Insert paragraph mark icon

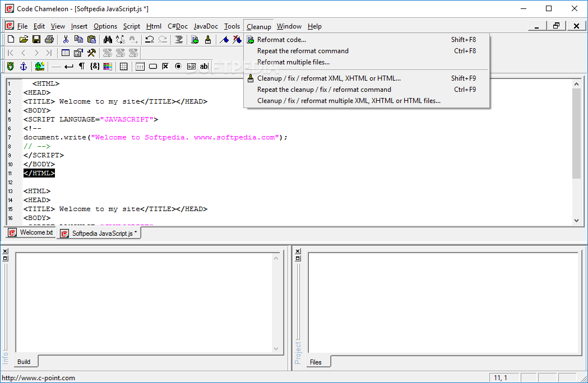coord(81,66)
